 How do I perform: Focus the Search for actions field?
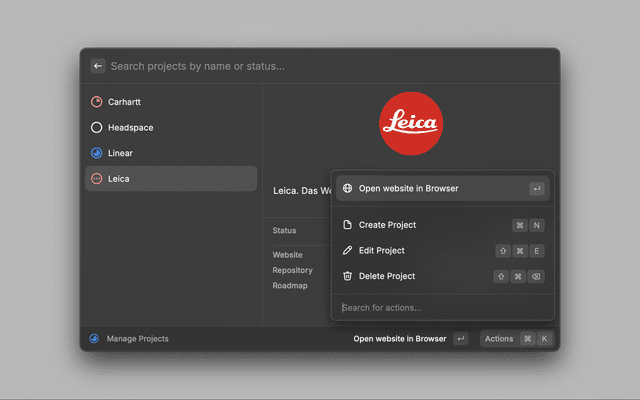tap(440, 307)
